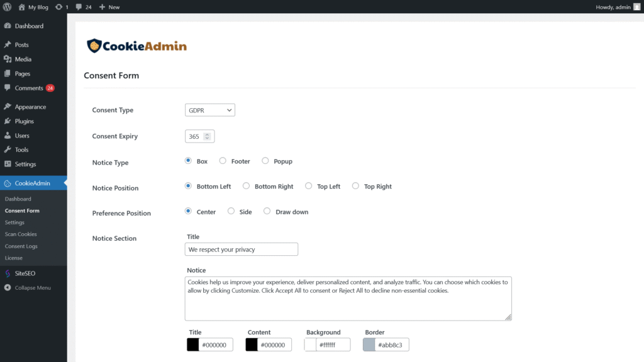Click the Comments bubble icon in sidebar
This screenshot has height=362, width=644.
tap(8, 88)
